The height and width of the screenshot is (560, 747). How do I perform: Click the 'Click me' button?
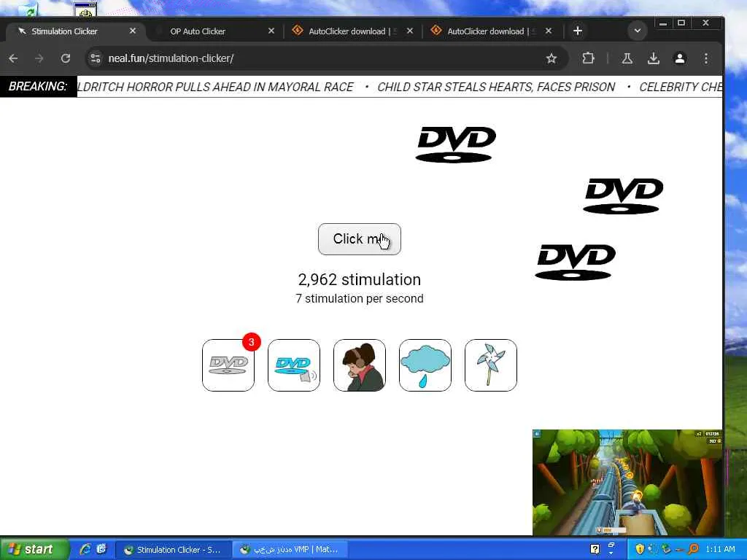pos(359,239)
